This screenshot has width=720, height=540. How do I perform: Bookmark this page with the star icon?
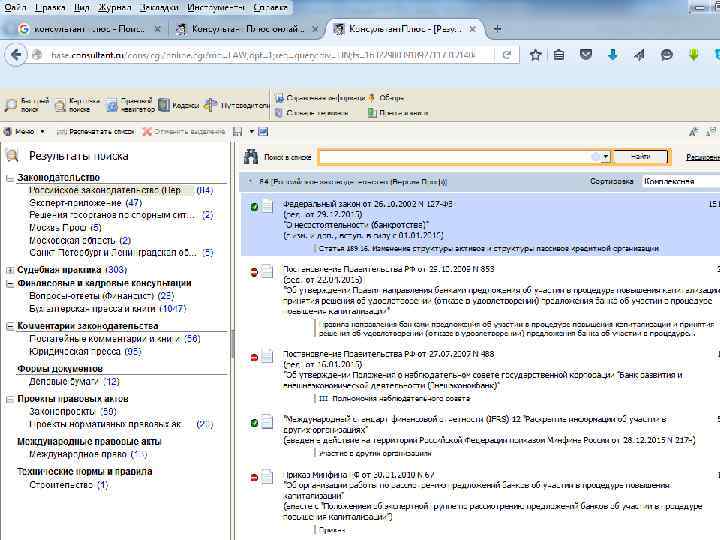point(535,55)
